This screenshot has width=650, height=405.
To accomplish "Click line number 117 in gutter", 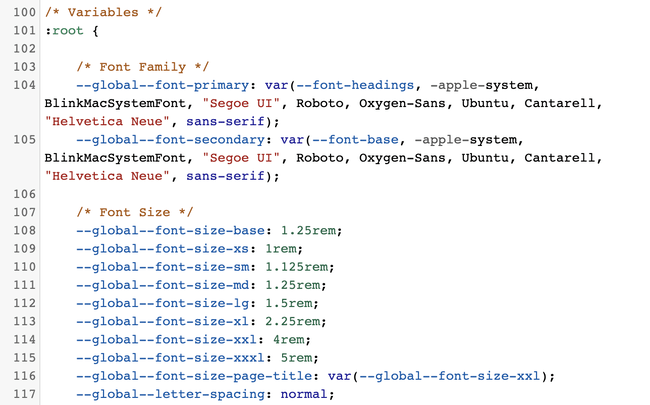I will click(24, 394).
